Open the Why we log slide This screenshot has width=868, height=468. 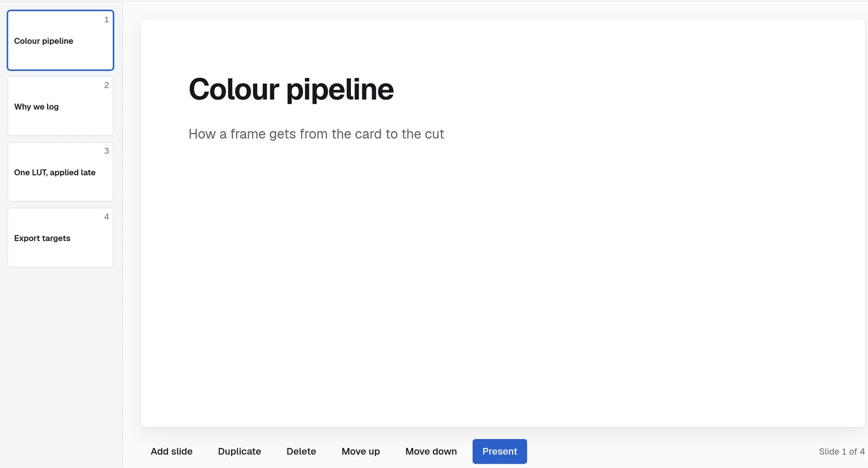coord(60,106)
